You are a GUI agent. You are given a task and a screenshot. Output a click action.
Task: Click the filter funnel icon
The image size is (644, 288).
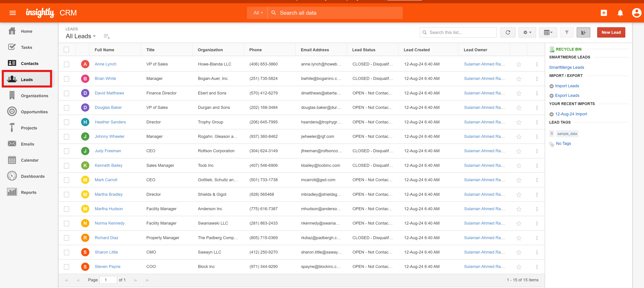567,33
